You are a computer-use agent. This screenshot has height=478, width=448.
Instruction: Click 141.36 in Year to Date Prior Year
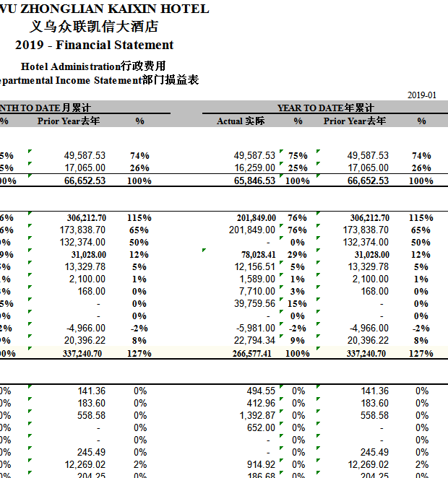pos(374,391)
